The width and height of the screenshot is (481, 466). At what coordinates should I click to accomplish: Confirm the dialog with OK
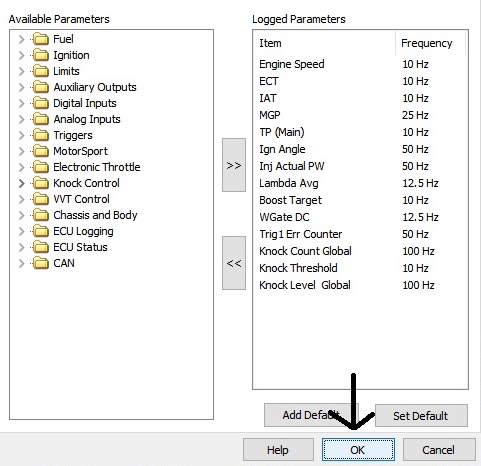pos(358,450)
